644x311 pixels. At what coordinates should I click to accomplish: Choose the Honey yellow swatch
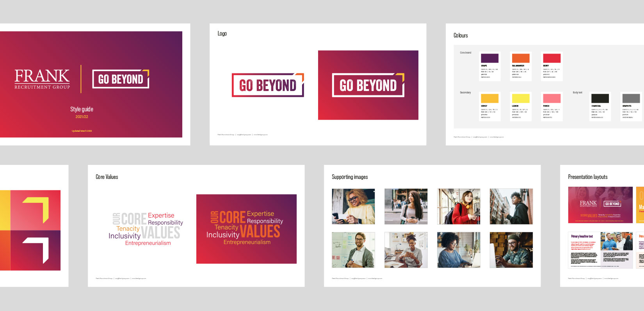[x=489, y=98]
